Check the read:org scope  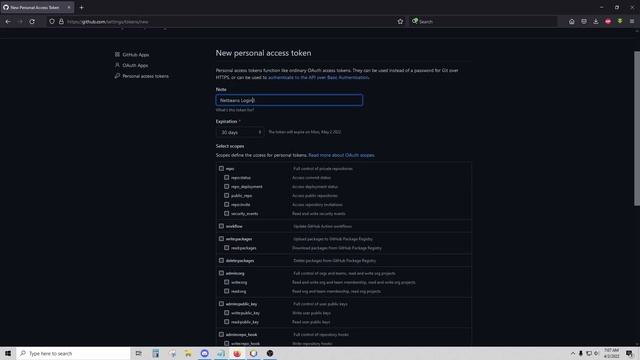pyautogui.click(x=227, y=291)
